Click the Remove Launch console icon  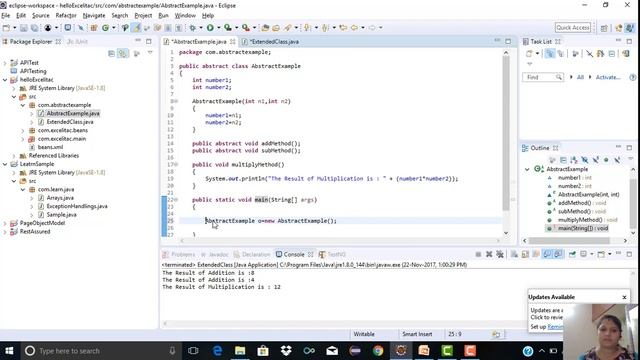pos(489,254)
